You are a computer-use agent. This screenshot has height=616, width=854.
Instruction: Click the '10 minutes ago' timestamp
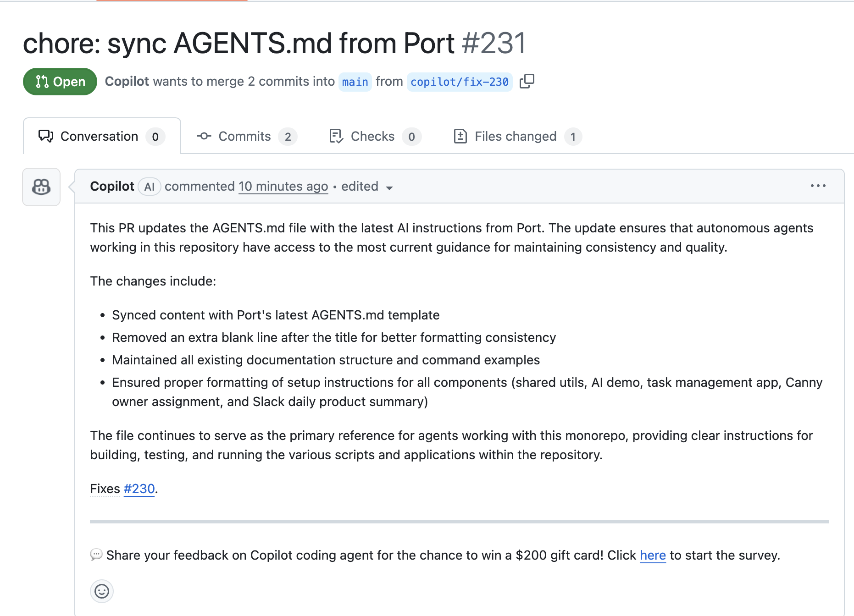coord(283,187)
